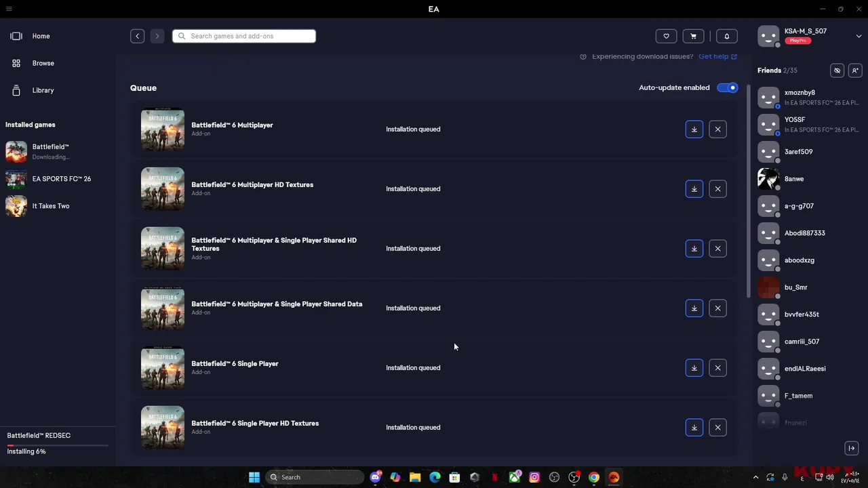The height and width of the screenshot is (488, 868).
Task: Open friend a-g-g707
Action: (810, 206)
